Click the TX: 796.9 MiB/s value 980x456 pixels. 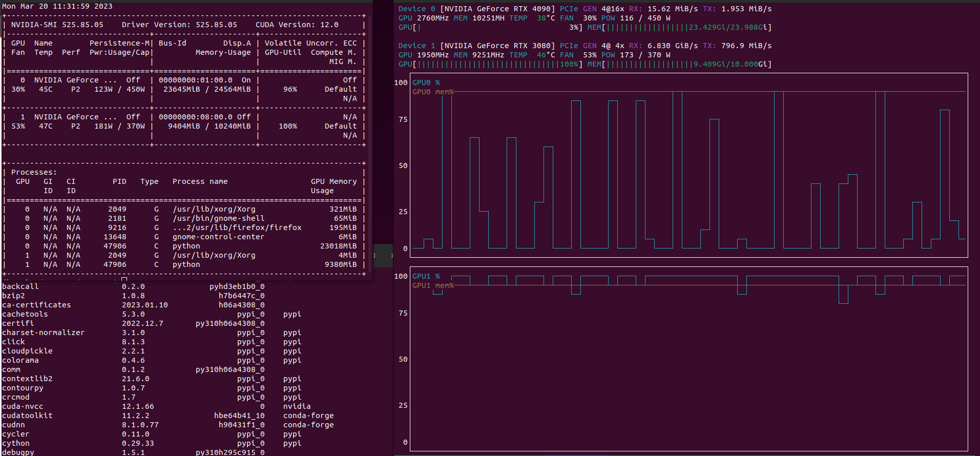pyautogui.click(x=737, y=46)
